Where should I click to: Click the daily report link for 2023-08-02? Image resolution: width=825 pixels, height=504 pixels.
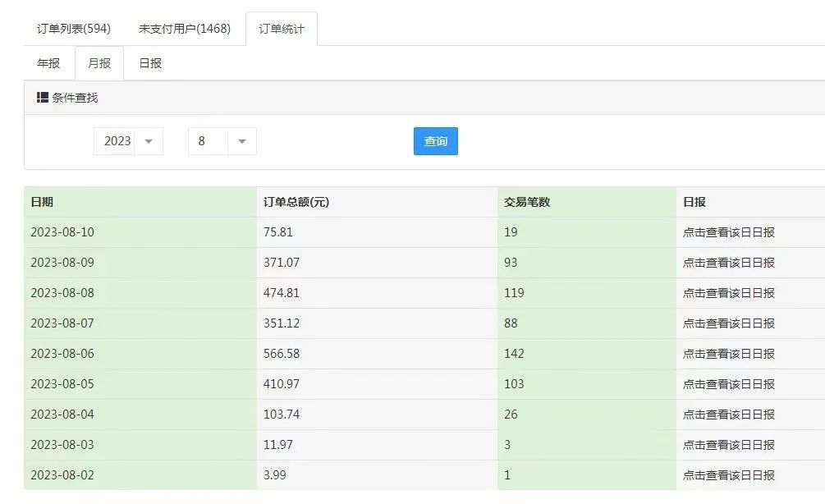(x=730, y=474)
